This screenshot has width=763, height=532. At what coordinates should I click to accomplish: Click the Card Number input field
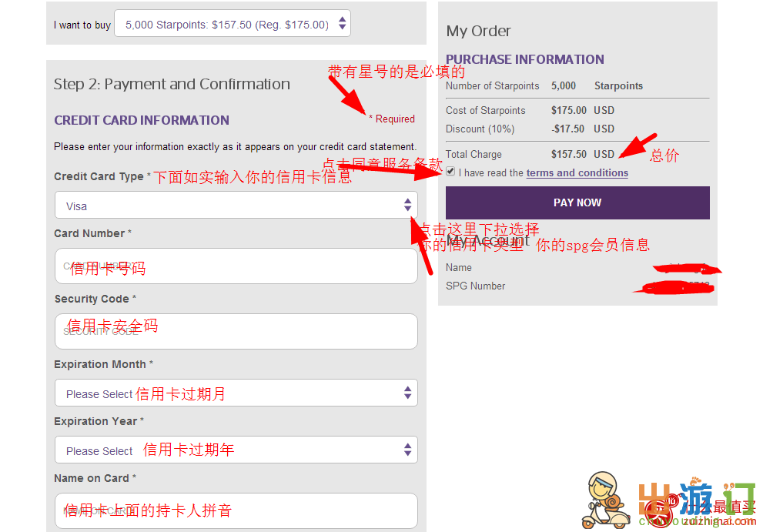[x=236, y=266]
